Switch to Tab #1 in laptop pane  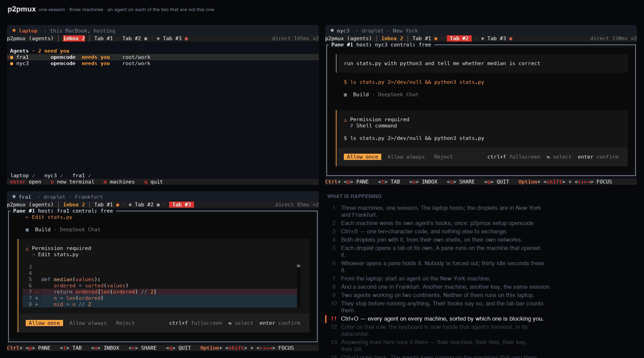[x=103, y=38]
